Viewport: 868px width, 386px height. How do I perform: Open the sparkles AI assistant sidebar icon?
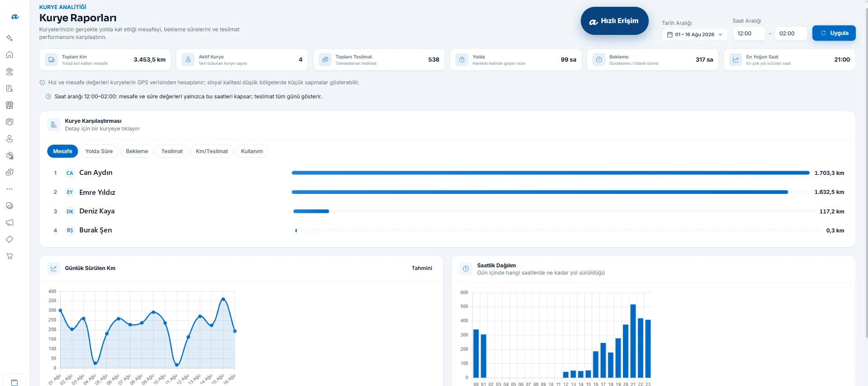(x=10, y=38)
